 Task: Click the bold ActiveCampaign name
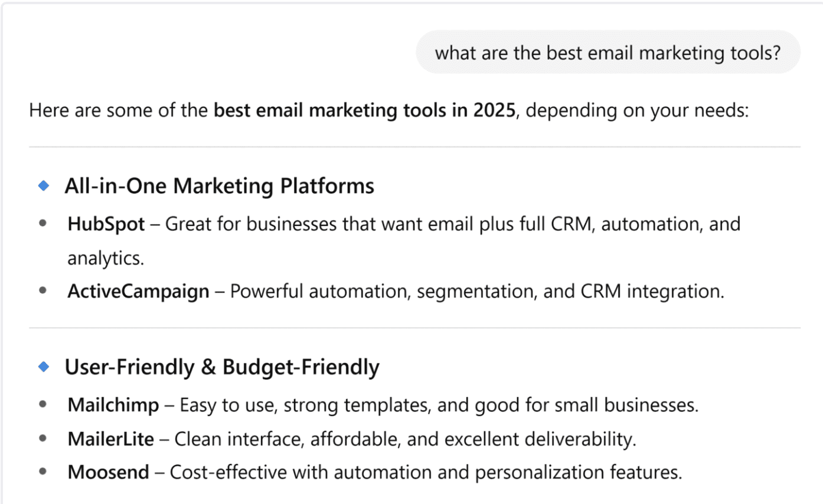pos(138,291)
